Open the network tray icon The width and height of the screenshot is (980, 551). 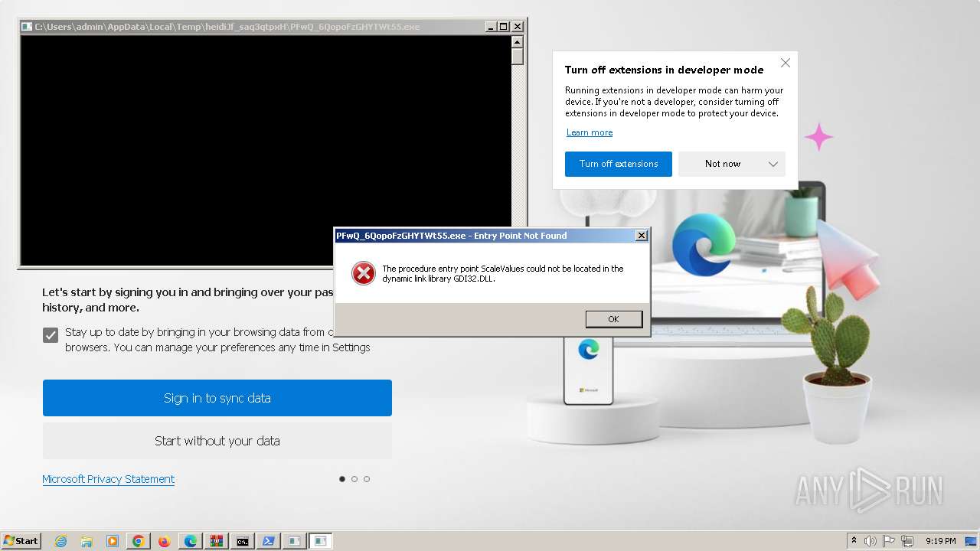coord(907,541)
